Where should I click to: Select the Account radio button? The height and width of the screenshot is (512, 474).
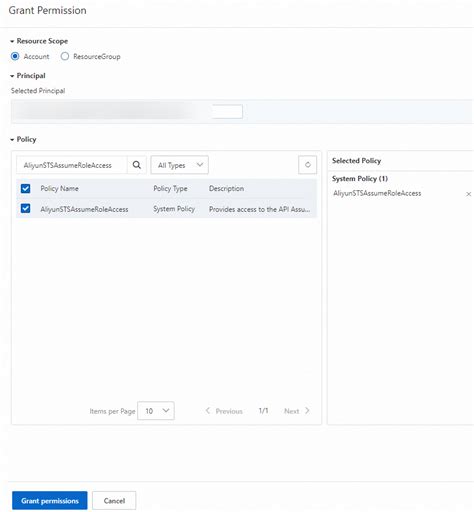click(x=15, y=56)
